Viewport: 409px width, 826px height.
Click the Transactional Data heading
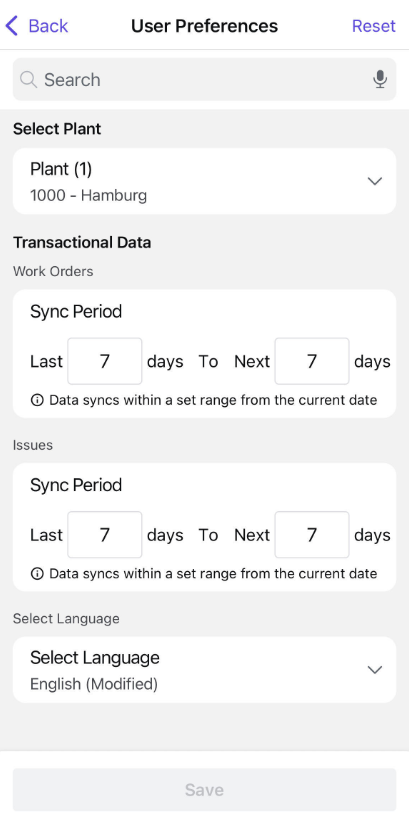[82, 242]
